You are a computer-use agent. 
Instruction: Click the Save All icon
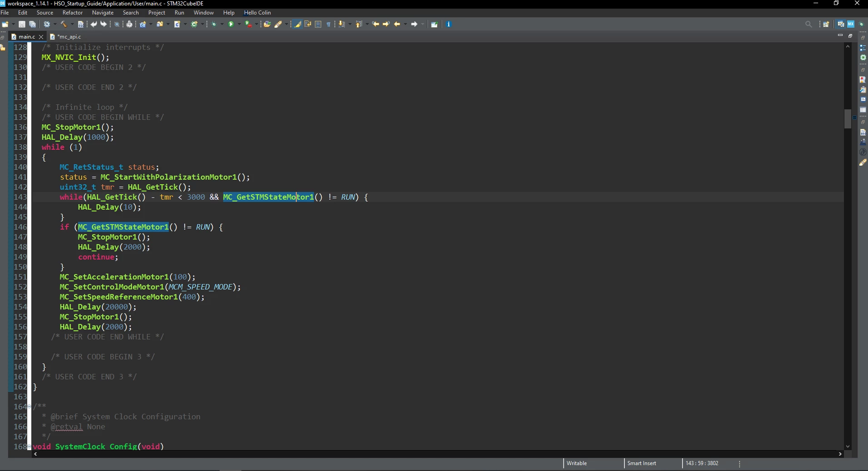[32, 24]
